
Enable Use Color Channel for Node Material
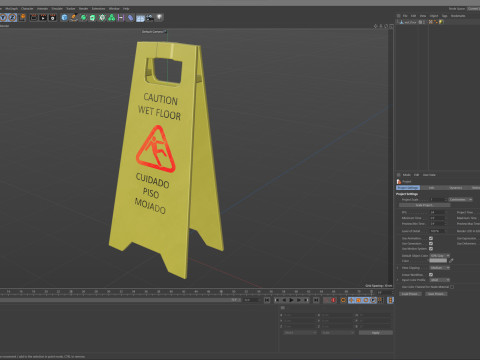(x=452, y=287)
